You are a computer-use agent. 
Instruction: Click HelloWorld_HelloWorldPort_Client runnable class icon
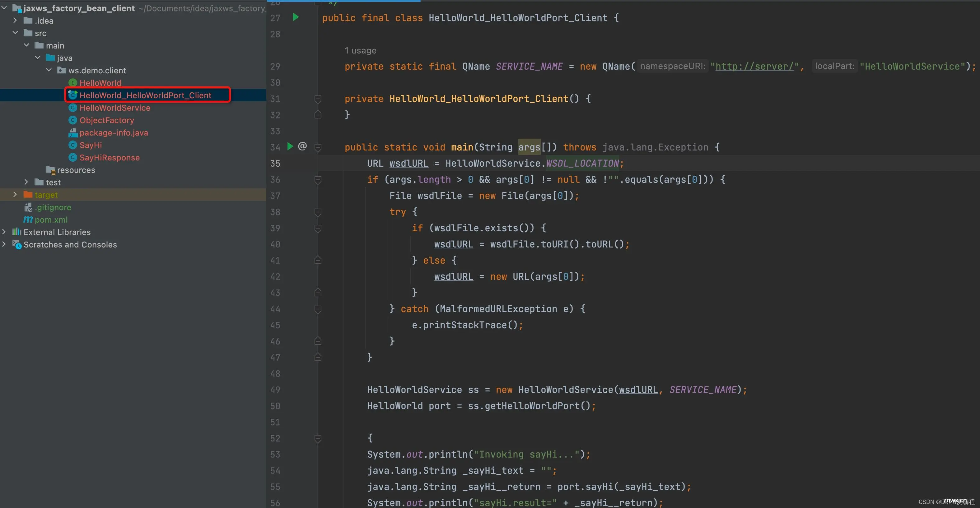click(x=73, y=95)
